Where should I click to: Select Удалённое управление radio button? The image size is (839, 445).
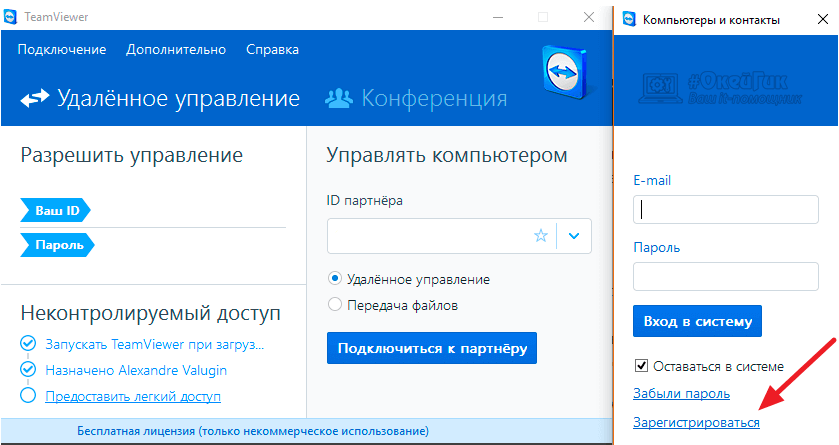[334, 278]
